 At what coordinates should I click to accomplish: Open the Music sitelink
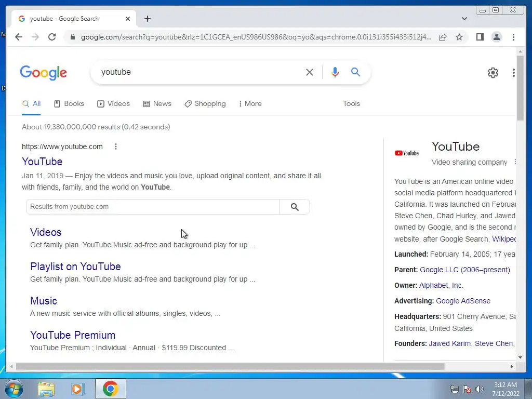point(44,301)
